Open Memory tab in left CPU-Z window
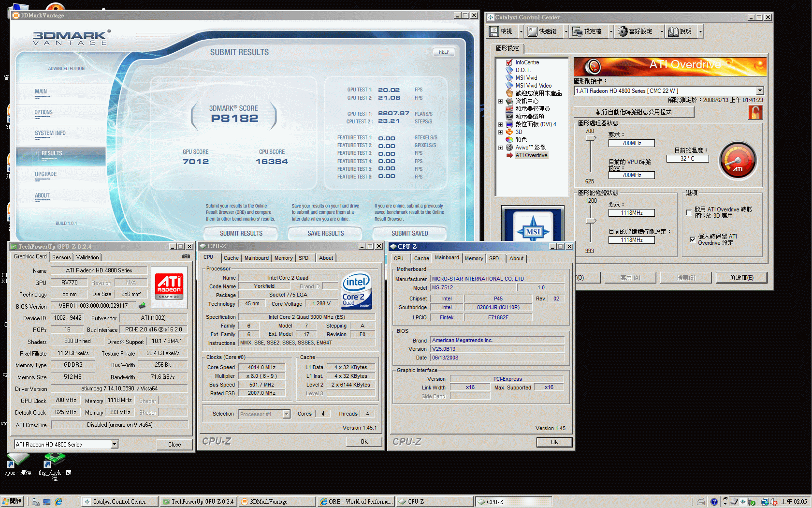This screenshot has width=812, height=508. tap(283, 258)
